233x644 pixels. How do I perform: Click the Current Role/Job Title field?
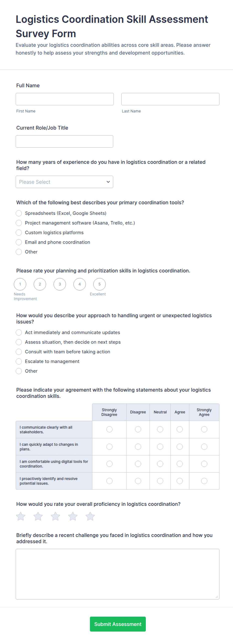64,141
